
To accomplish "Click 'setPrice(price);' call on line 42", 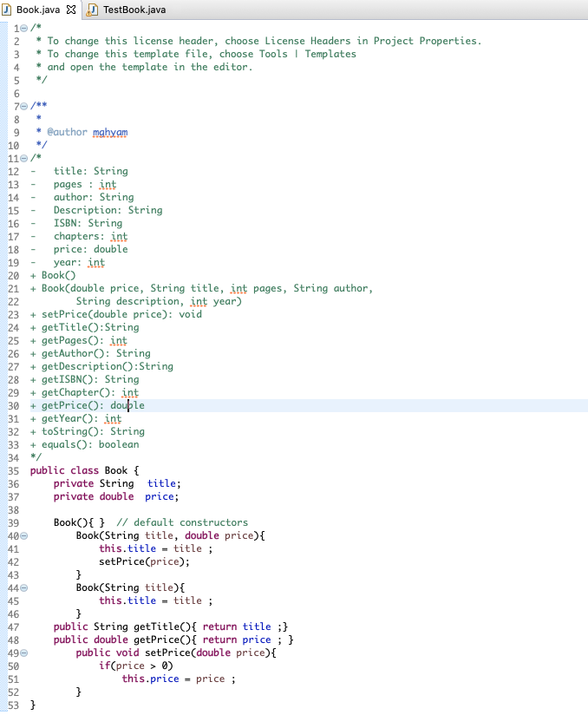I will click(144, 561).
